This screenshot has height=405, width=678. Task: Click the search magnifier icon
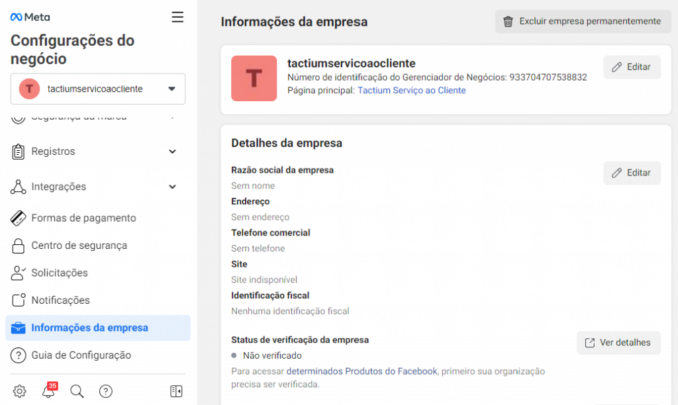pyautogui.click(x=77, y=391)
